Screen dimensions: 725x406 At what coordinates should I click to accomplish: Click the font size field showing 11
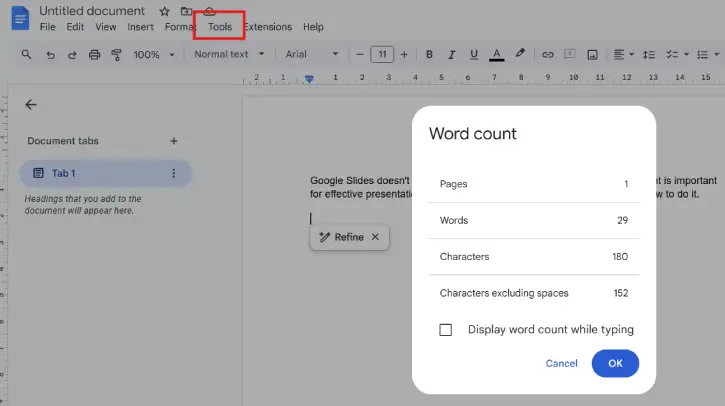tap(382, 55)
